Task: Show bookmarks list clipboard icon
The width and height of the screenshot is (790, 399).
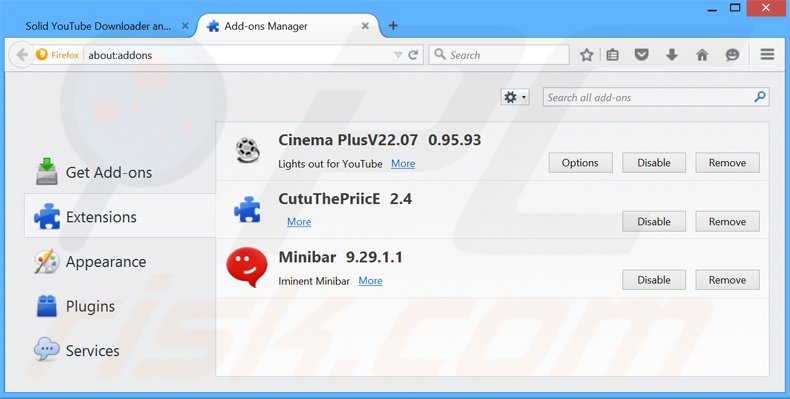Action: 613,55
